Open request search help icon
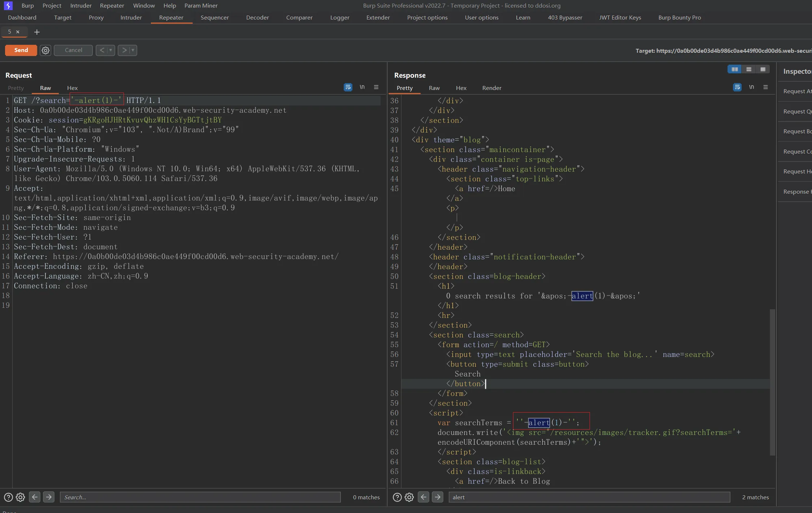This screenshot has height=513, width=812. (8, 497)
